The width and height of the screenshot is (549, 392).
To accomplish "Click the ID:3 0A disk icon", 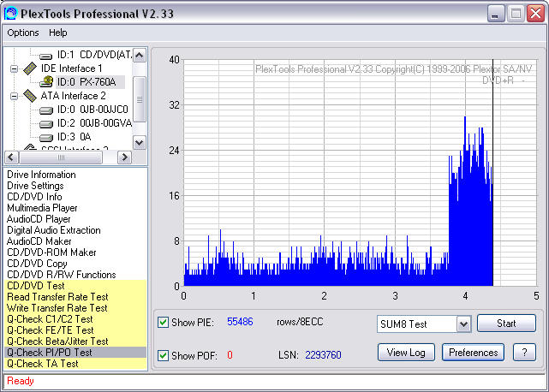I will click(45, 138).
